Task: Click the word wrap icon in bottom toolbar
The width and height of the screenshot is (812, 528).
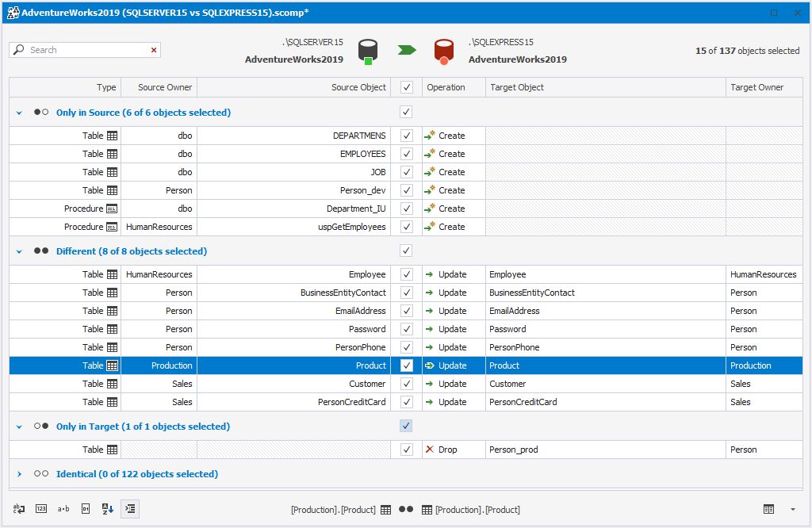Action: tap(19, 509)
